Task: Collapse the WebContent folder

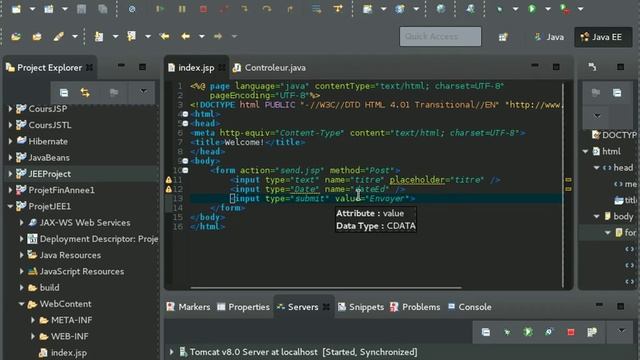Action: [21, 304]
